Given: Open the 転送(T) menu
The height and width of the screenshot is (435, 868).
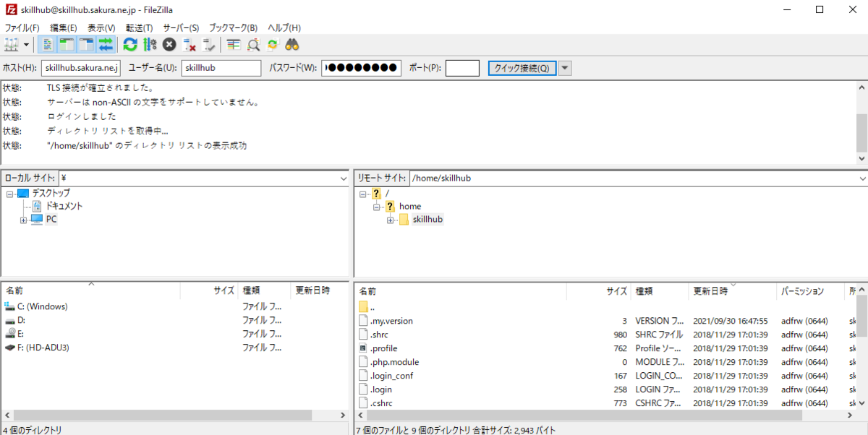Looking at the screenshot, I should (139, 27).
